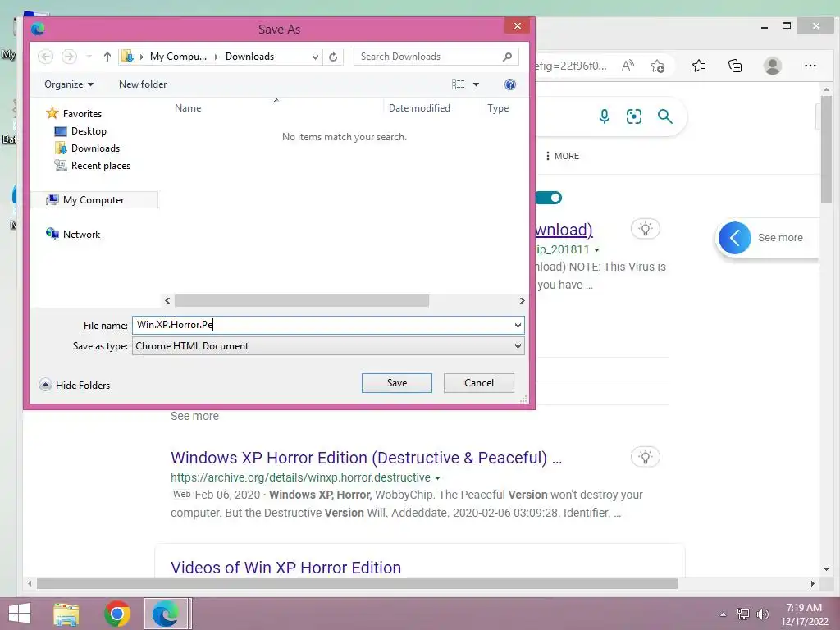The width and height of the screenshot is (840, 630).
Task: Add page to favorites star icon
Action: coord(657,66)
